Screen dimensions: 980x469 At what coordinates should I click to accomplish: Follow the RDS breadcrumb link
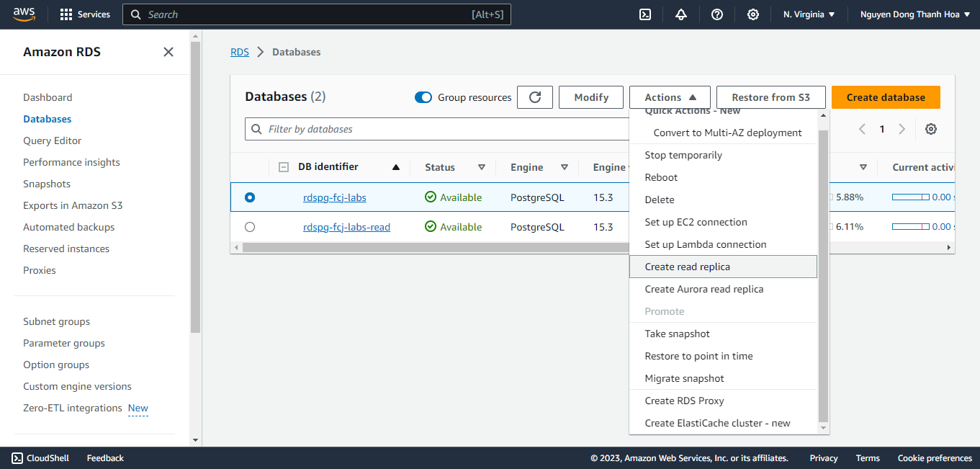click(x=240, y=52)
